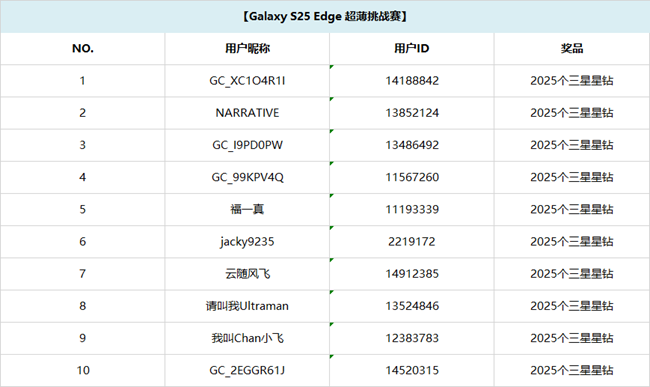The width and height of the screenshot is (650, 387).
Task: Click user ID "14188842"
Action: coord(412,80)
